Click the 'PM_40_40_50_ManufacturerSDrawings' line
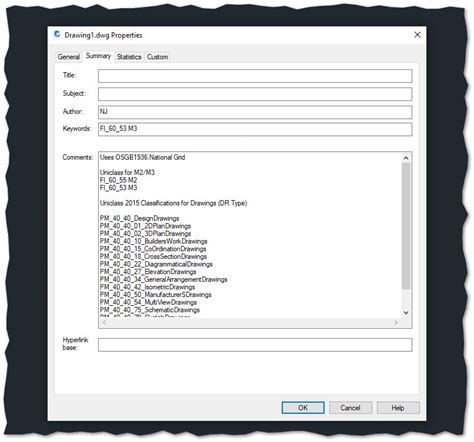This screenshot has height=442, width=474. [156, 295]
